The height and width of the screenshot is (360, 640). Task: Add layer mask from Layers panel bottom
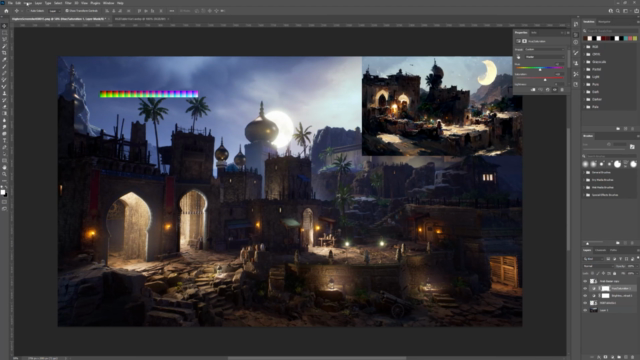pyautogui.click(x=606, y=357)
